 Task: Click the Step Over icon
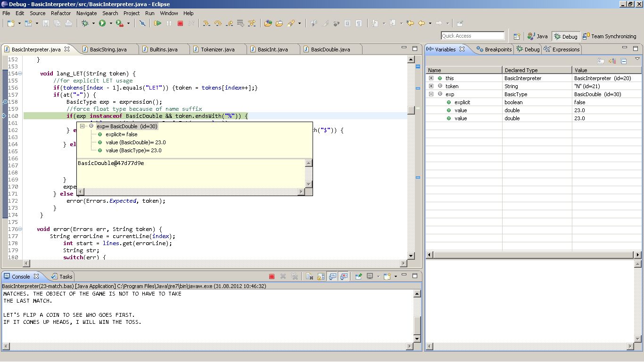(x=218, y=23)
